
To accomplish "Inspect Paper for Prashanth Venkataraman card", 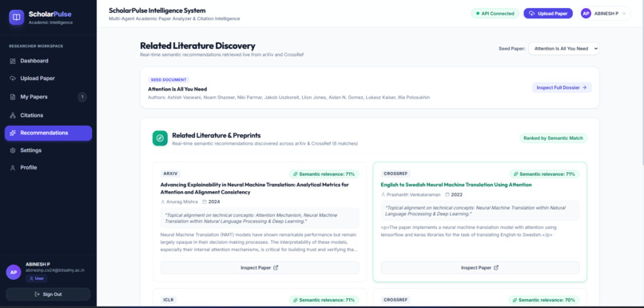I will click(x=479, y=268).
